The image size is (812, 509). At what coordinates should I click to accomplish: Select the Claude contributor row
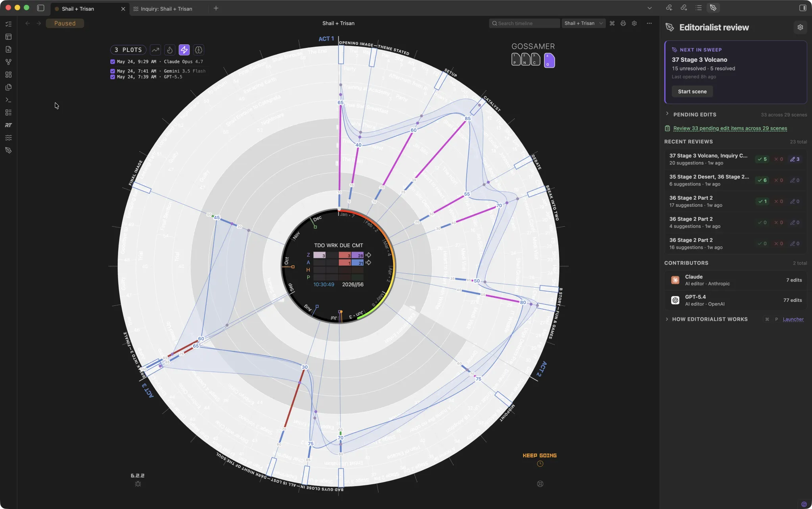coord(735,280)
